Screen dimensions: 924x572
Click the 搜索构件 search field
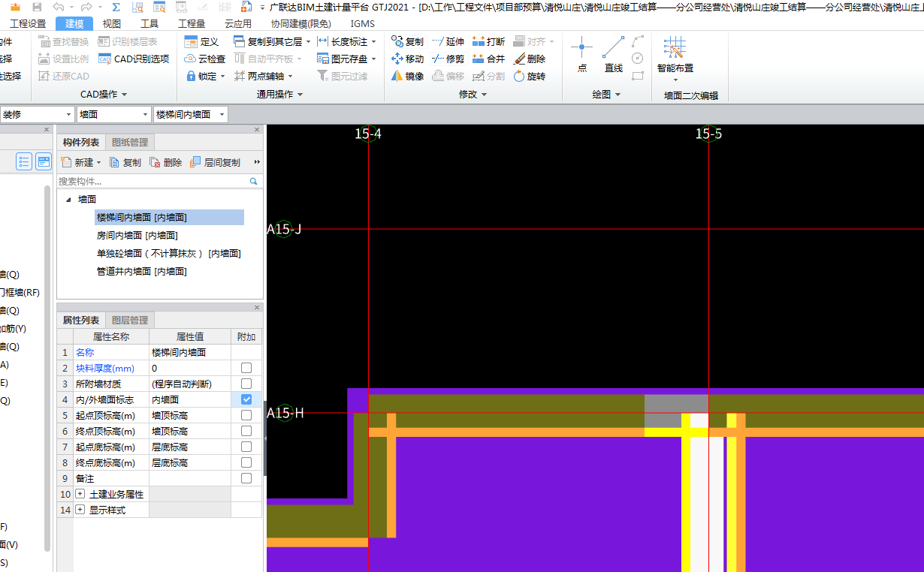(x=159, y=181)
